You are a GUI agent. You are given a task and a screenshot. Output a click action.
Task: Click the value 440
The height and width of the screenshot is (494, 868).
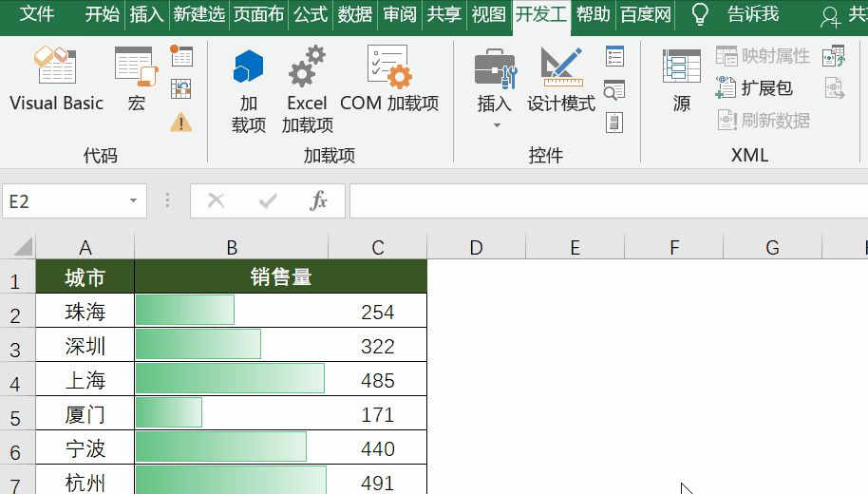click(378, 448)
